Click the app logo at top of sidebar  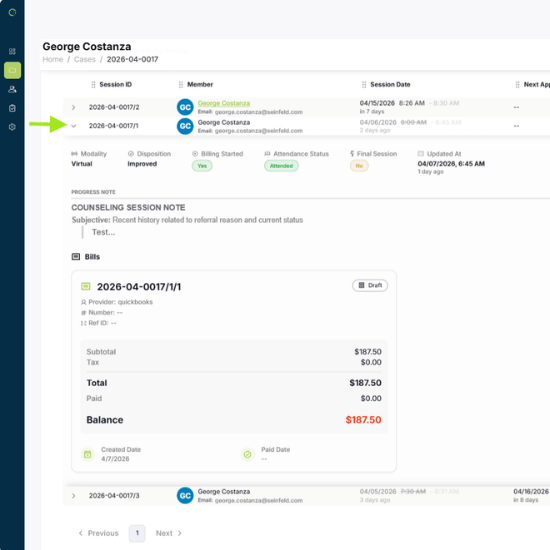12,13
